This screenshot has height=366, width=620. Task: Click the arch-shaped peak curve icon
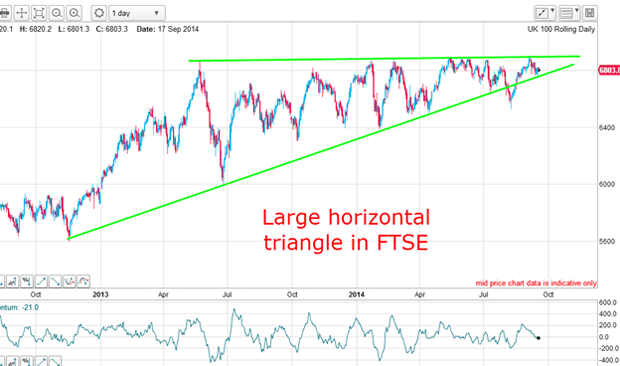tap(83, 281)
